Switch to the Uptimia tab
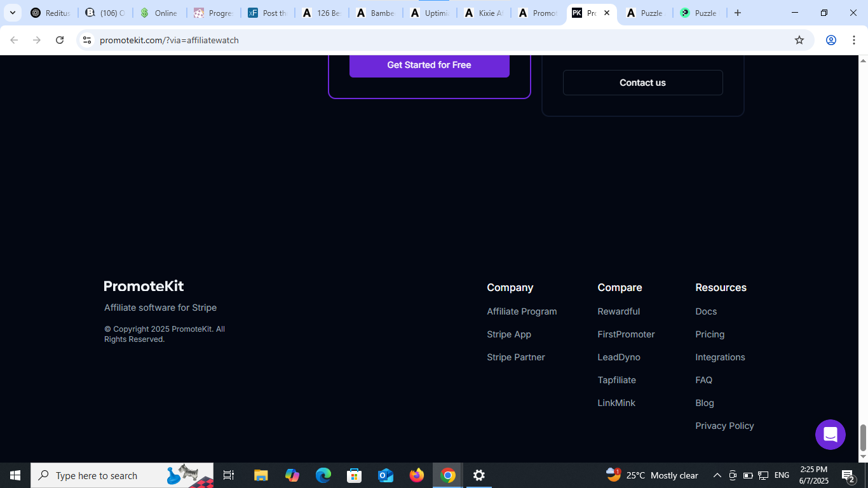Viewport: 868px width, 488px height. click(x=430, y=13)
